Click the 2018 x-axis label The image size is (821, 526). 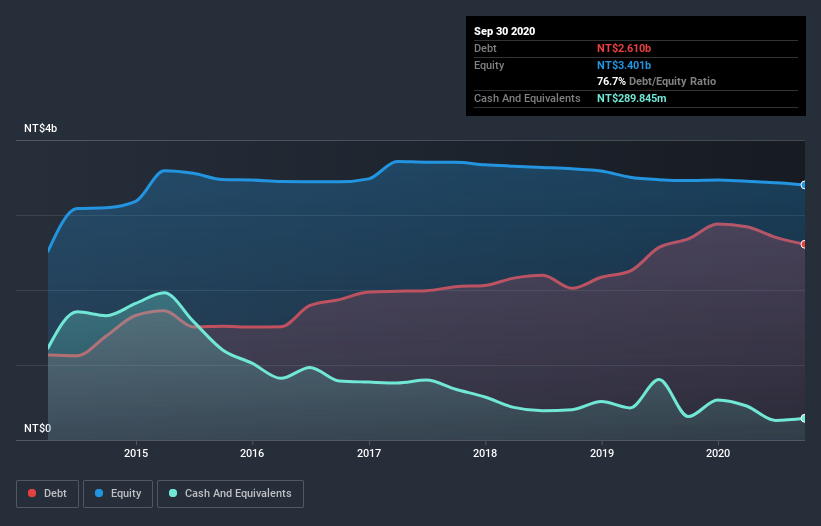click(x=485, y=453)
